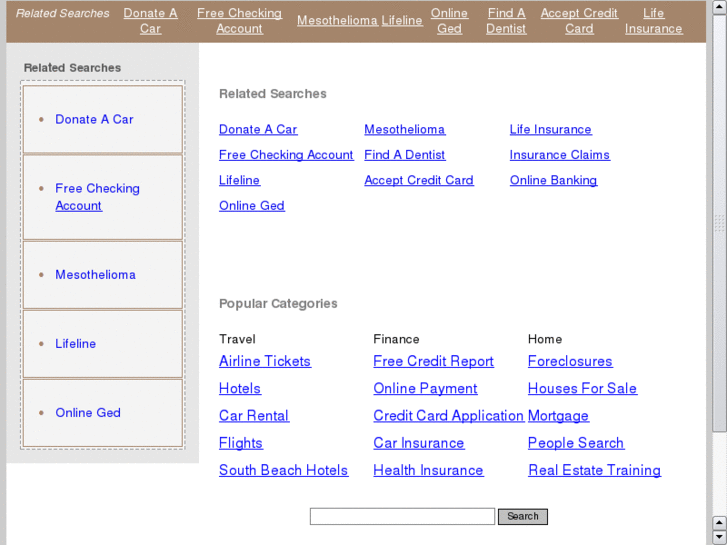Open Flights under Travel
This screenshot has width=727, height=545.
point(241,443)
